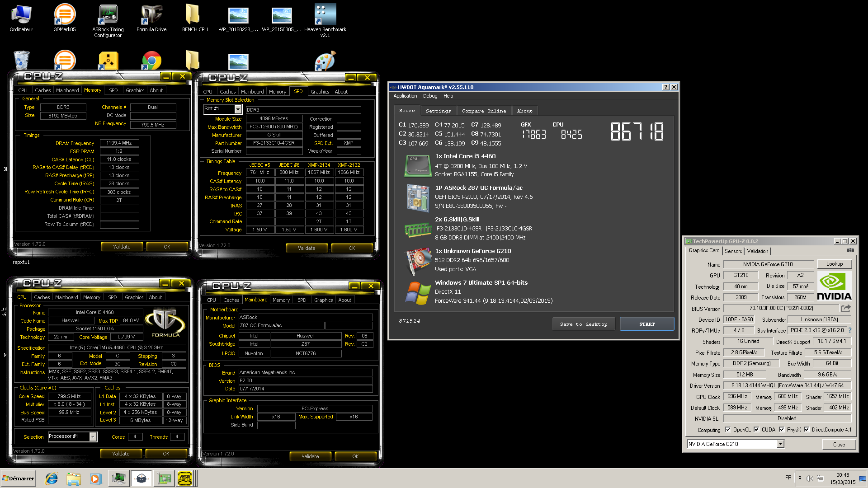The height and width of the screenshot is (488, 868).
Task: Click the volume speaker tray icon
Action: (810, 479)
